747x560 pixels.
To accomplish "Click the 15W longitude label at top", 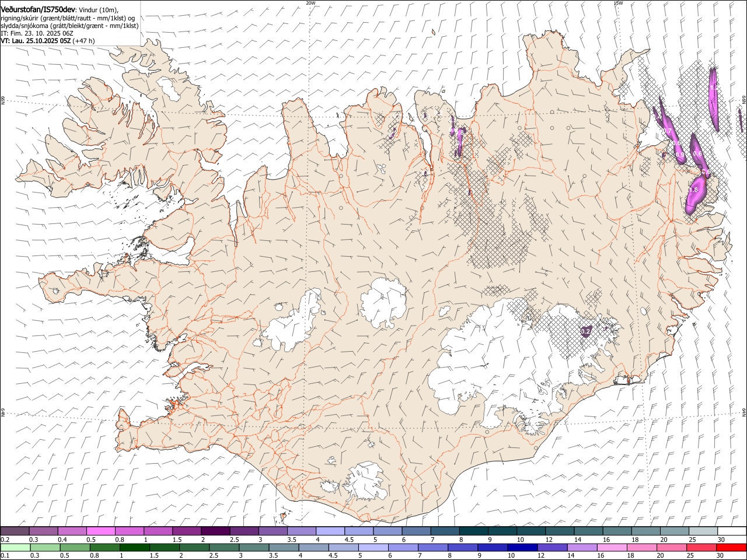I will tap(618, 3).
